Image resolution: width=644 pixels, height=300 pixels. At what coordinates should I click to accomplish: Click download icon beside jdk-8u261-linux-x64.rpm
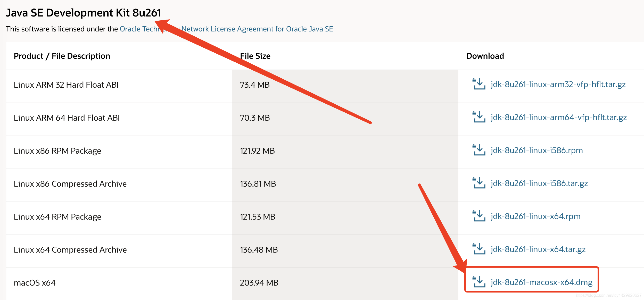point(479,216)
